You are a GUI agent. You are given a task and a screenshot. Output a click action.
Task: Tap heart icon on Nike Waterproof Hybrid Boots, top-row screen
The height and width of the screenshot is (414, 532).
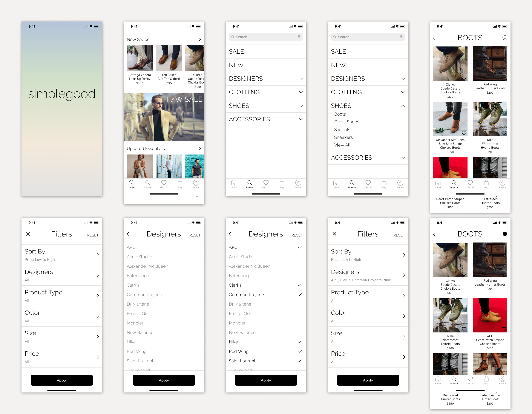pyautogui.click(x=504, y=133)
